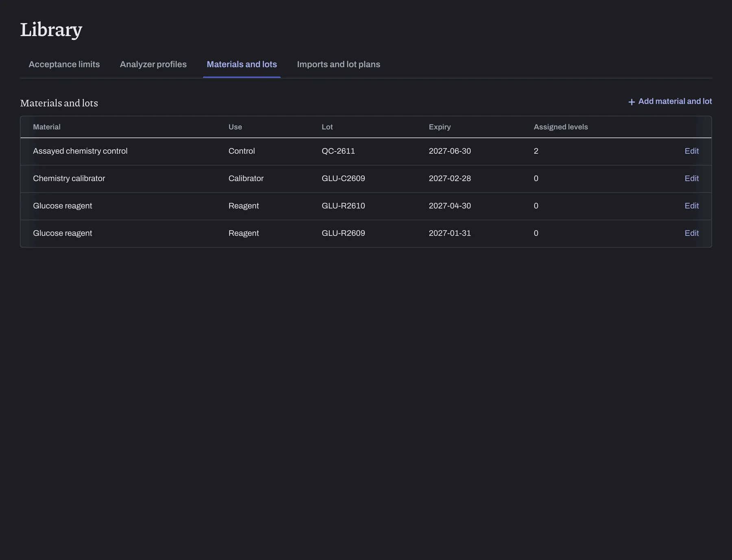Click the Assigned levels column header
Image resolution: width=732 pixels, height=560 pixels.
coord(561,127)
